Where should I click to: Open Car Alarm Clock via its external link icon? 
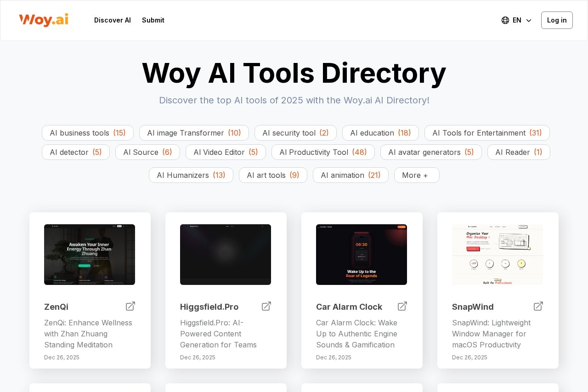point(402,306)
